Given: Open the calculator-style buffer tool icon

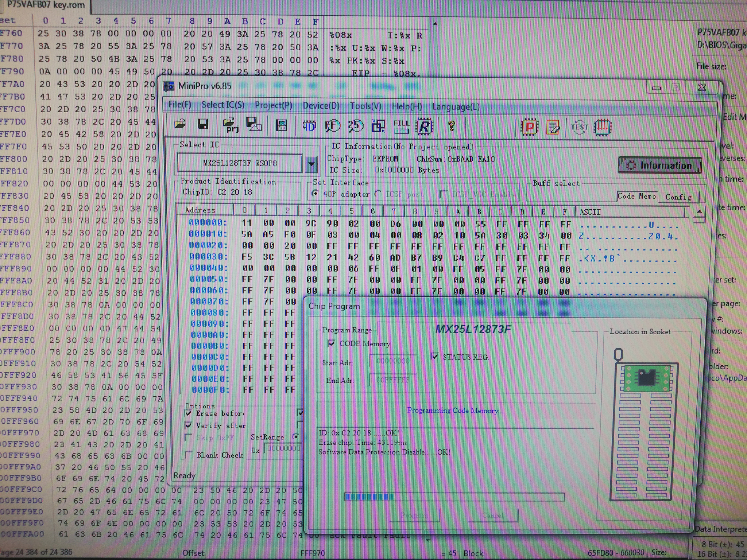Looking at the screenshot, I should coord(281,125).
